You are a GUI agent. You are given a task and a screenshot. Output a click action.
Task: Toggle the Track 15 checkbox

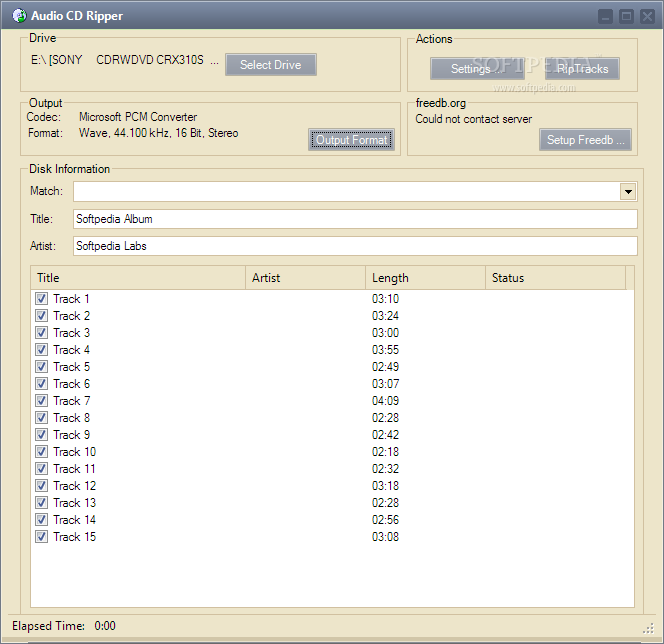click(42, 536)
